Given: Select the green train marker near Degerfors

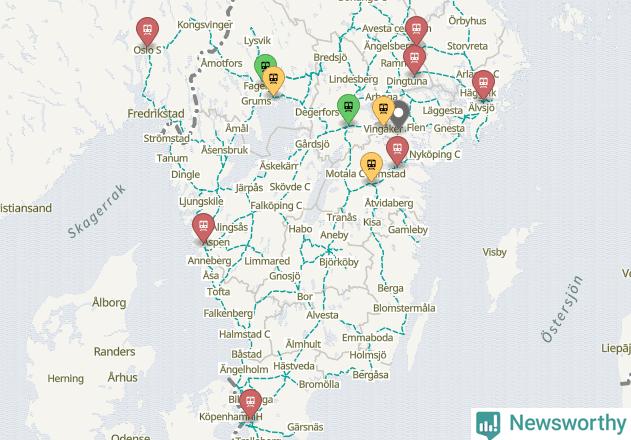Looking at the screenshot, I should coord(348,107).
